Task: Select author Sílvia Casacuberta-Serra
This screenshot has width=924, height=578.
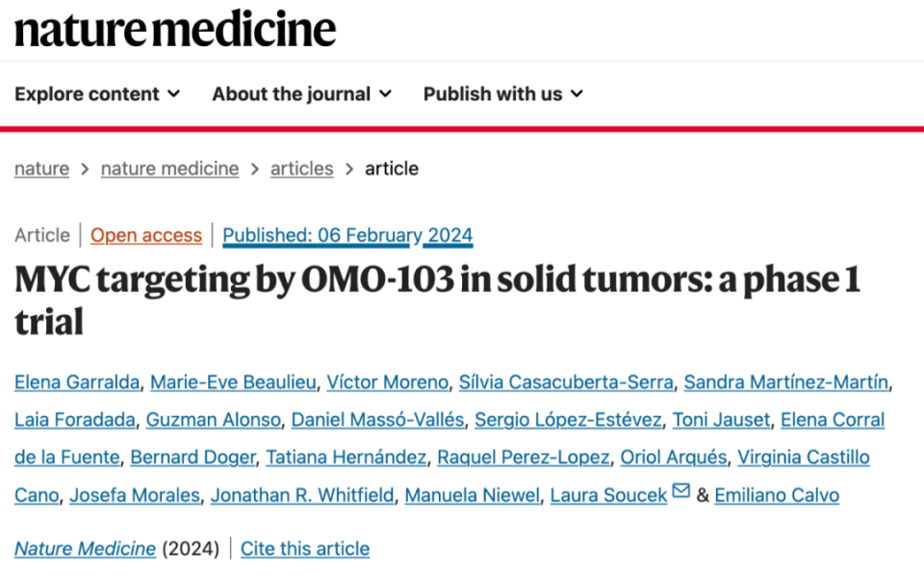Action: 566,381
